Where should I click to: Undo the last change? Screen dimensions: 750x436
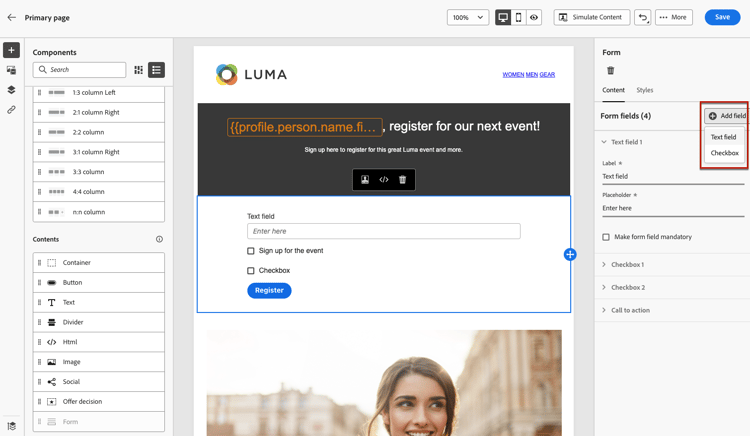click(x=642, y=18)
